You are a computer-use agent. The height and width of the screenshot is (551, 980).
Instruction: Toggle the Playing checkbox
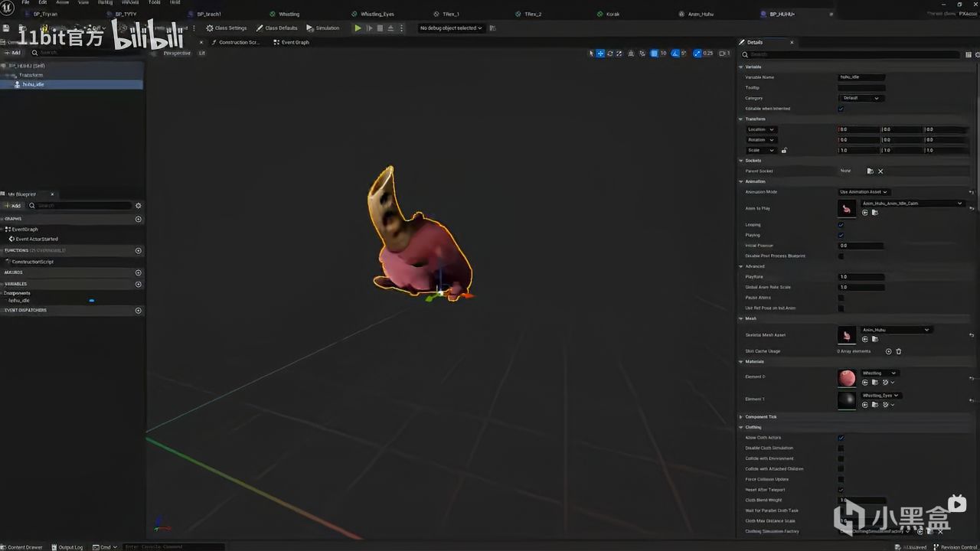click(x=841, y=236)
